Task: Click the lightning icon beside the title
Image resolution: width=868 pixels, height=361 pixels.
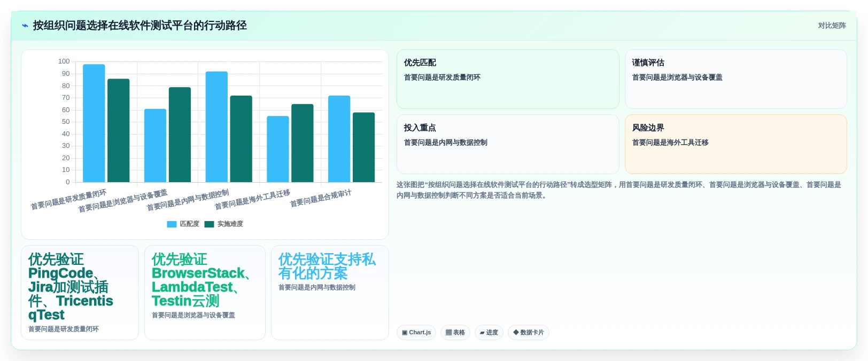Action: (25, 26)
